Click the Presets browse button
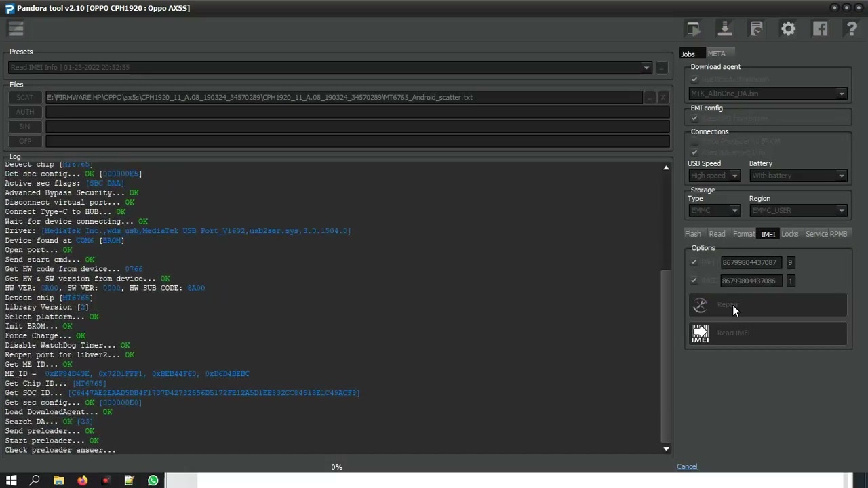The height and width of the screenshot is (488, 868). 662,68
